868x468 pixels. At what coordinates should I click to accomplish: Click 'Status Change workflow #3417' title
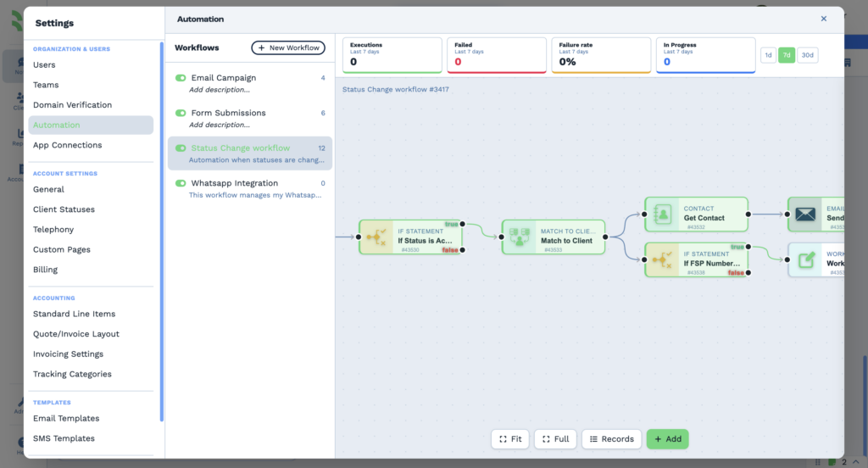click(395, 89)
